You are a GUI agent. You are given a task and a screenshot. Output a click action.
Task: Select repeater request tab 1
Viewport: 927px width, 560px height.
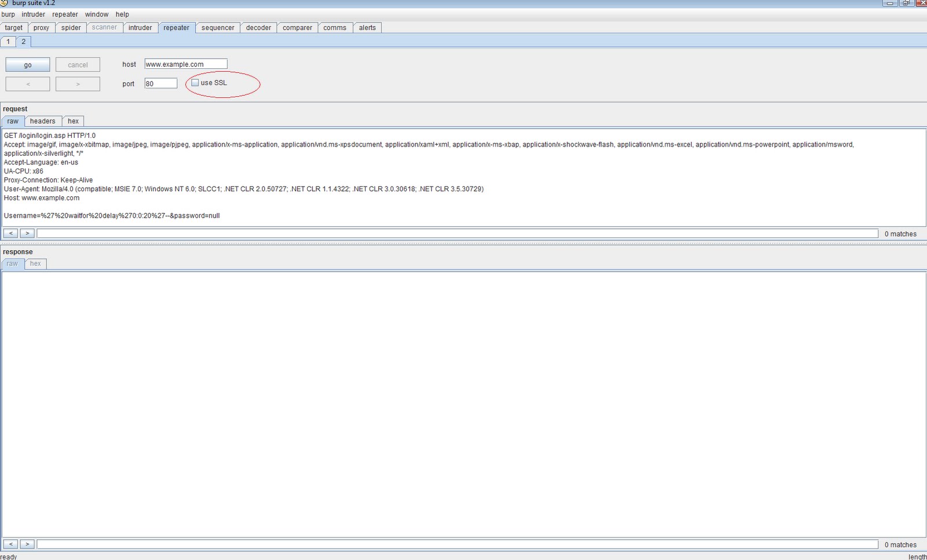[8, 42]
